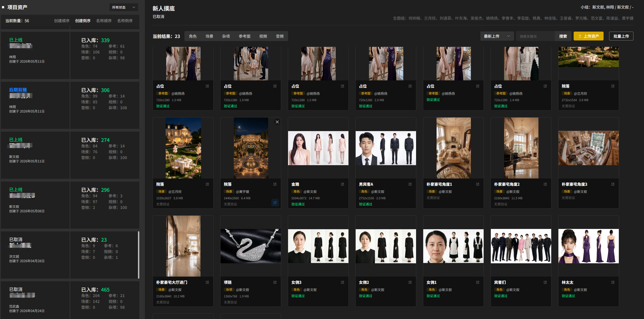Edit the 院落 asset by 黄宇健
The height and width of the screenshot is (319, 644).
tap(275, 184)
